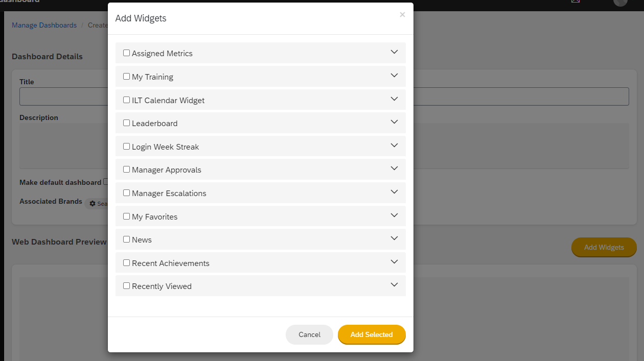Click the Add Selected button
The width and height of the screenshot is (644, 361).
point(372,334)
